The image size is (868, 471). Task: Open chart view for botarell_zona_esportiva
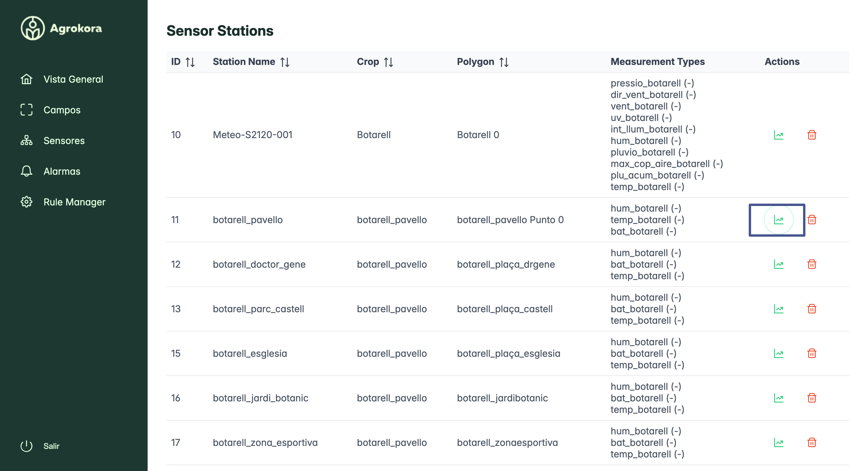[x=779, y=442]
